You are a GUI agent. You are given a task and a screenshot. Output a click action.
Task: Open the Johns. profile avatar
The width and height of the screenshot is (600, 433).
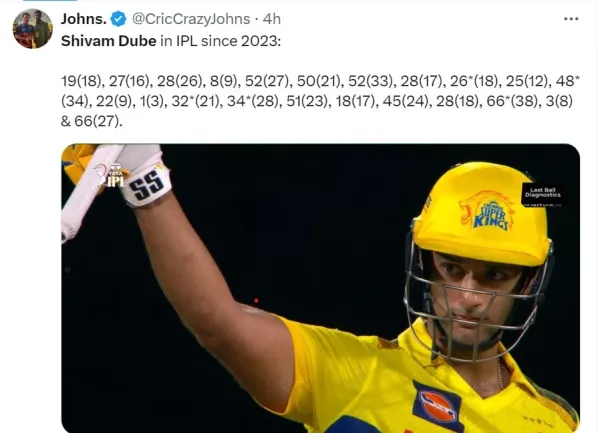32,29
